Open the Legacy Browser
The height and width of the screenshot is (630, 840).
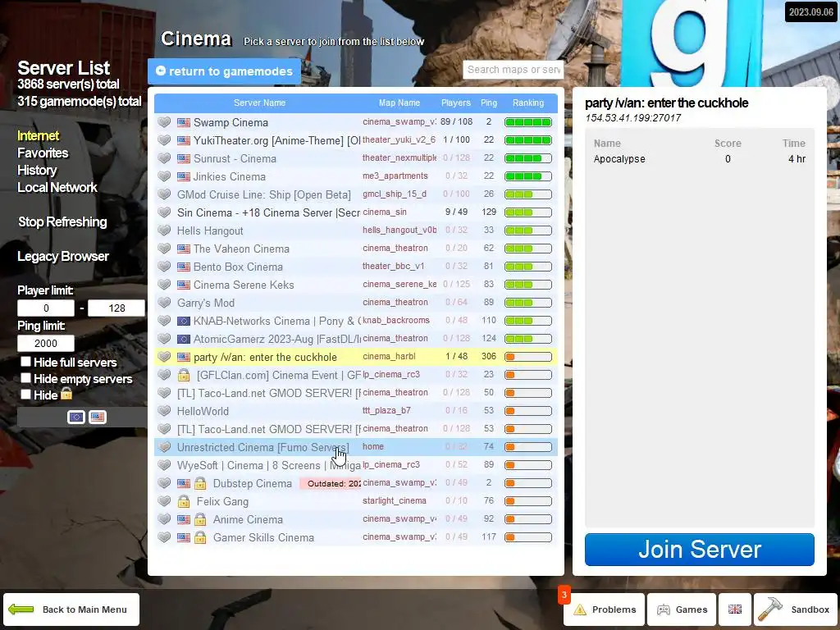coord(63,256)
